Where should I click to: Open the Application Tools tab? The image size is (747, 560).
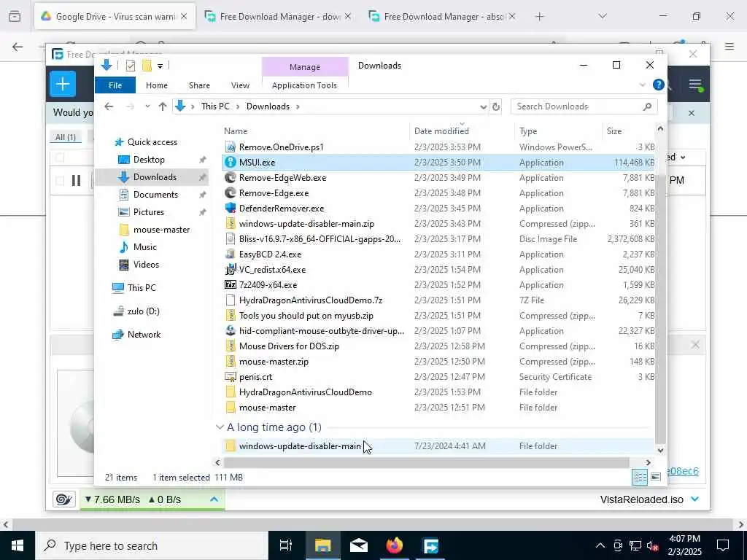[x=304, y=85]
